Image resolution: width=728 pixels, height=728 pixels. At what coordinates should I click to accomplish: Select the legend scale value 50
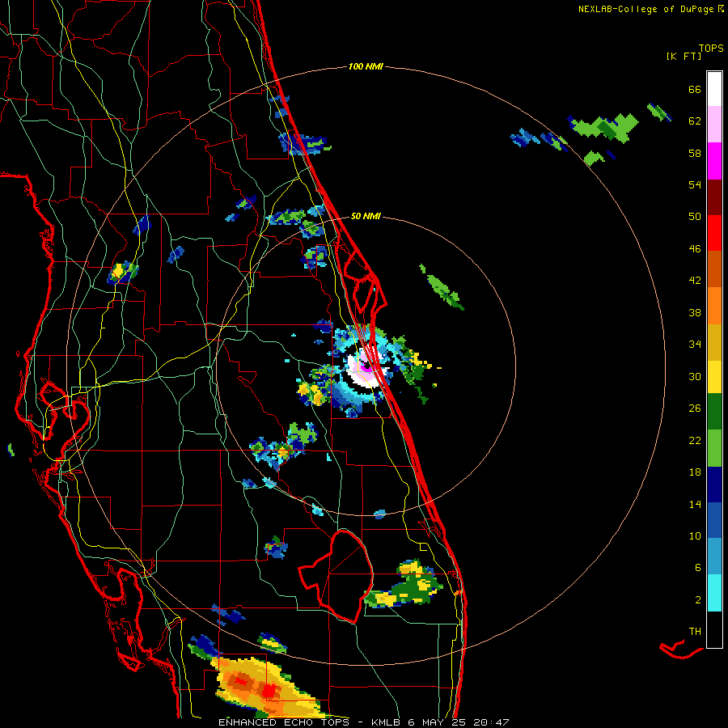coord(695,217)
